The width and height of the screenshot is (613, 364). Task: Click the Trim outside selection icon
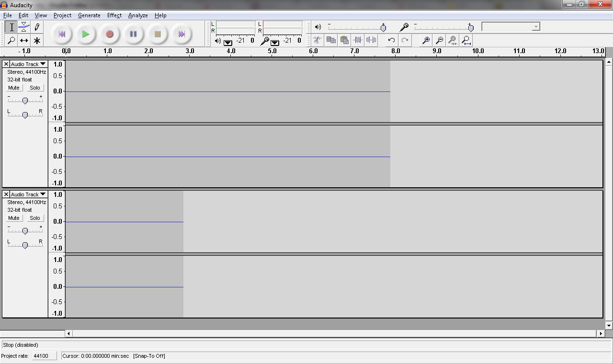click(x=357, y=41)
